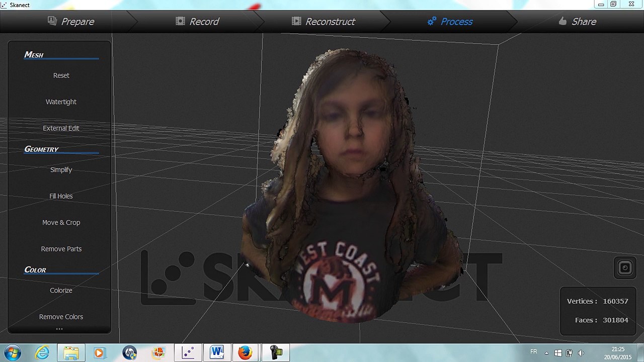
Task: Open the camcorder app icon in taskbar
Action: click(x=276, y=353)
